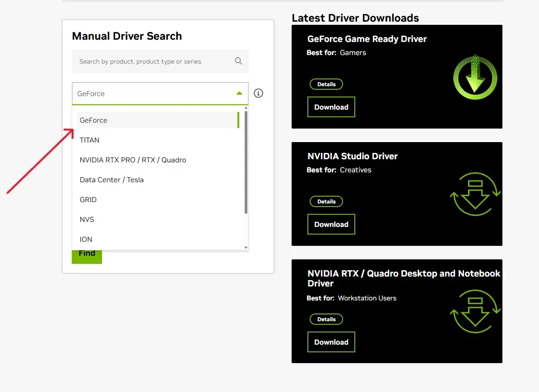Download the GeForce Game Ready Driver
Image resolution: width=539 pixels, height=392 pixels.
tap(331, 107)
